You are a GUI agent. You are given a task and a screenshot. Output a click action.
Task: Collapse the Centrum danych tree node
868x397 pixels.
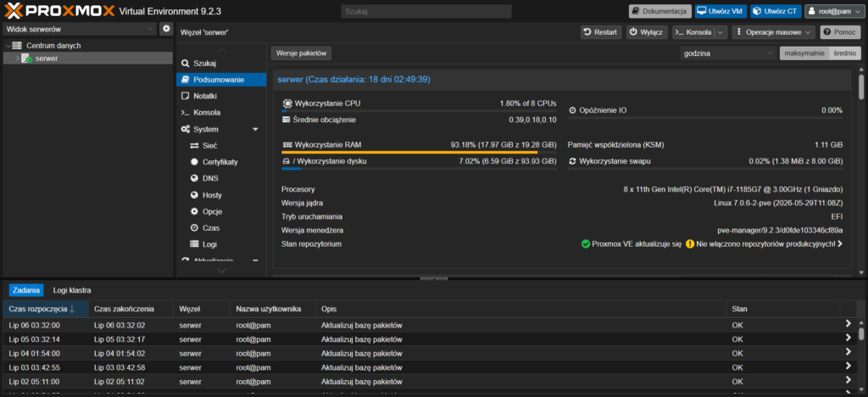pos(8,46)
